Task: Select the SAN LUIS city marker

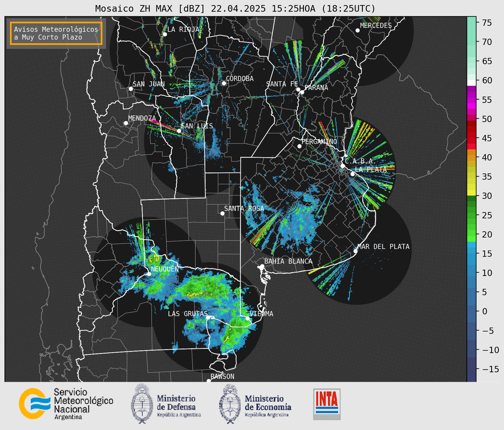Action: [179, 131]
